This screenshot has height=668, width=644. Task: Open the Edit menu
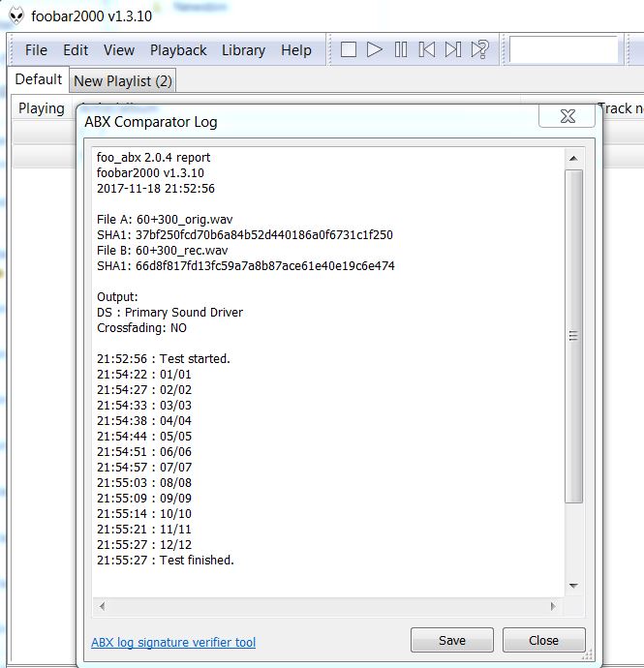click(x=76, y=50)
